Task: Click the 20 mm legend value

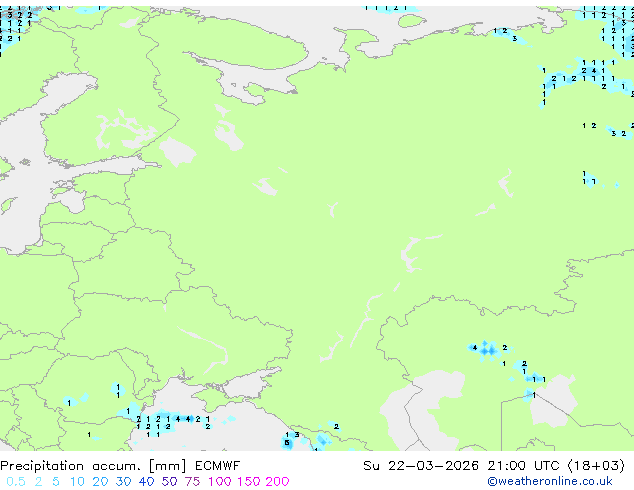Action: [x=100, y=482]
